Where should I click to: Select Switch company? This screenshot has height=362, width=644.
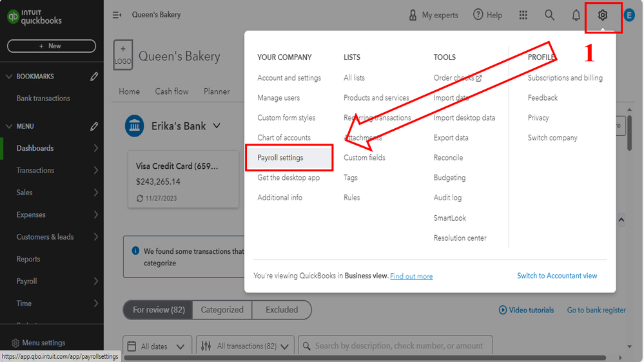(x=552, y=137)
